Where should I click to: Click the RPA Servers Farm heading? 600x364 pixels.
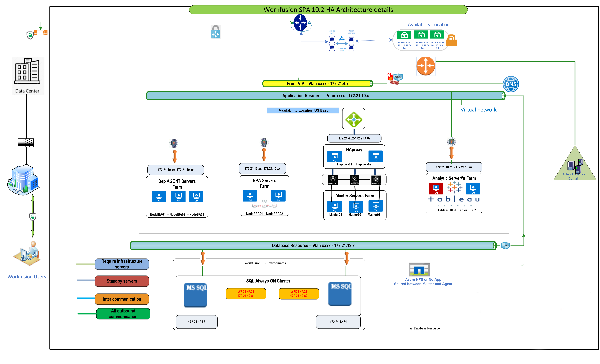(x=264, y=183)
